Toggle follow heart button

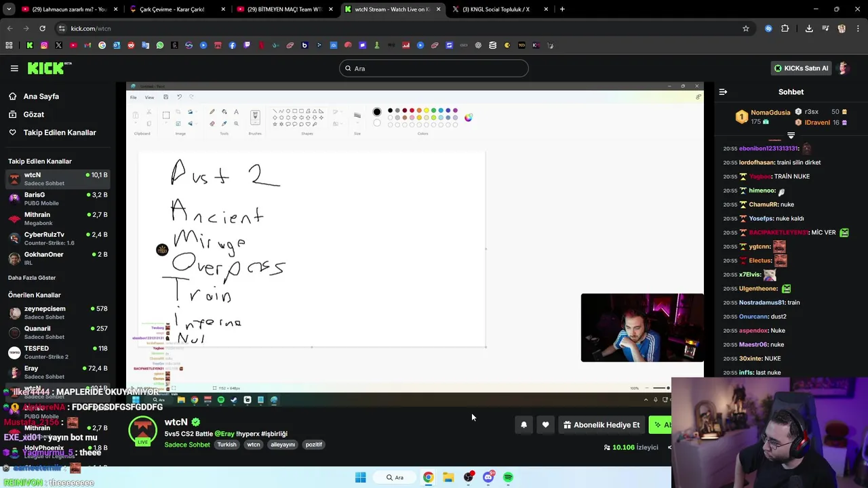[x=545, y=425]
